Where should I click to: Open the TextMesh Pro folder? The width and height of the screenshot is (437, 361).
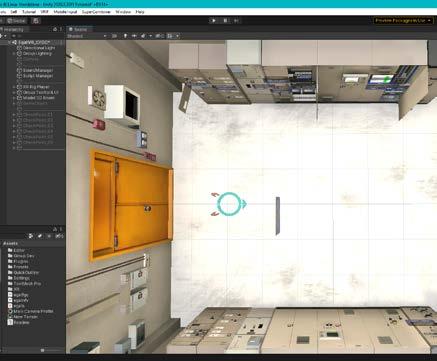(27, 284)
